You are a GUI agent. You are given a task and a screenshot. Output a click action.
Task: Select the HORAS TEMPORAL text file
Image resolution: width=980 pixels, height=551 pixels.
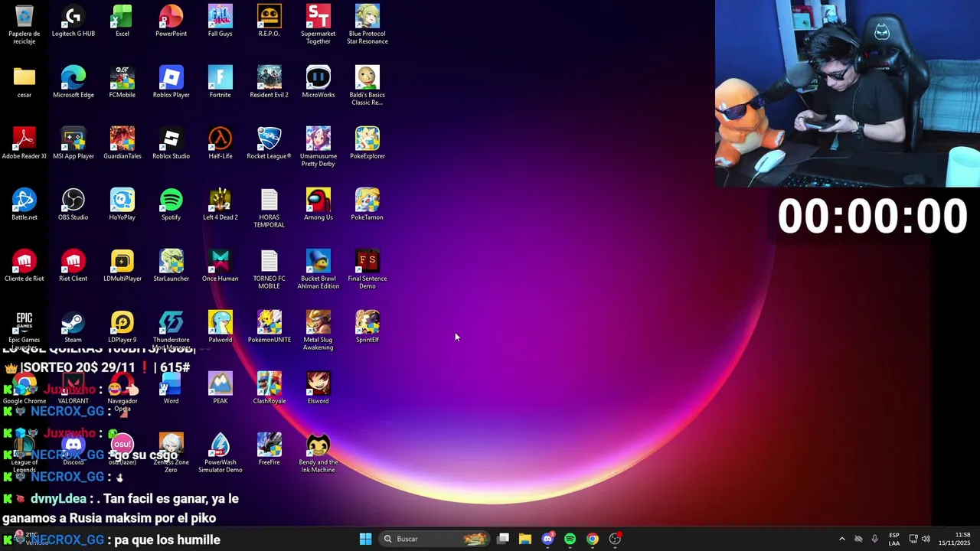[x=269, y=208]
